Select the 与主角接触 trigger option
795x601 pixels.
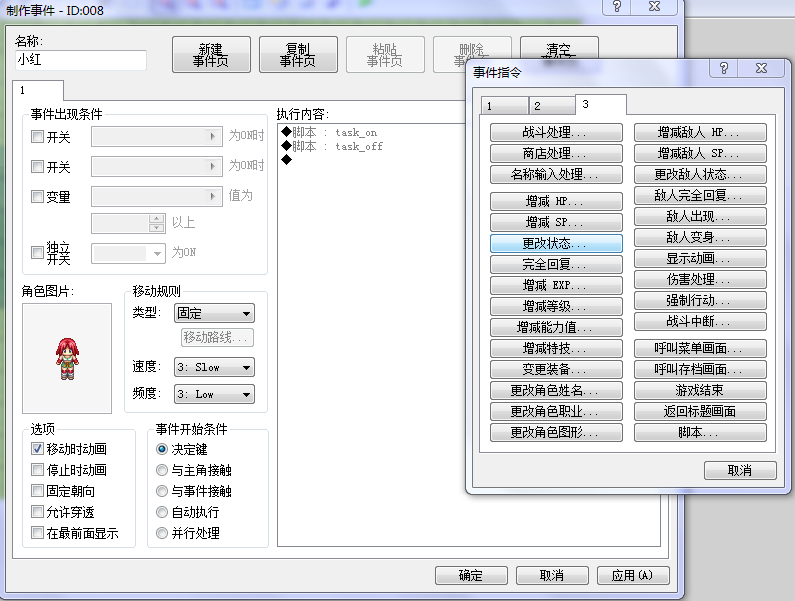tap(162, 470)
